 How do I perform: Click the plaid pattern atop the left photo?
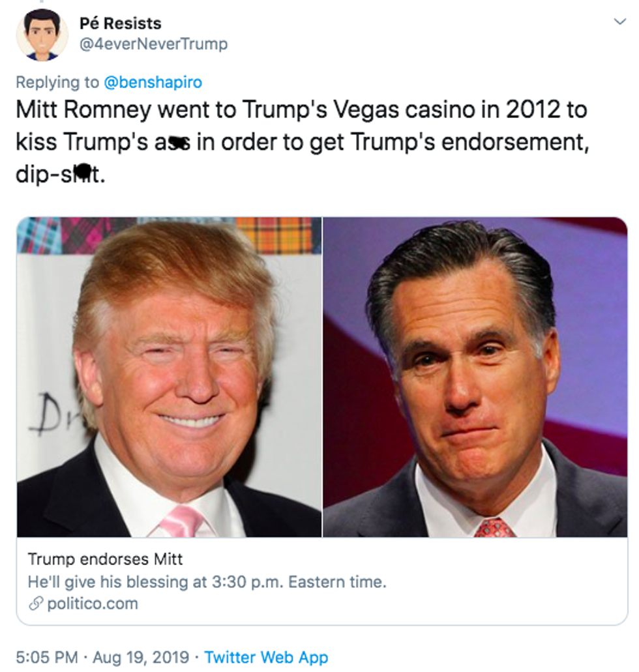coord(274,235)
